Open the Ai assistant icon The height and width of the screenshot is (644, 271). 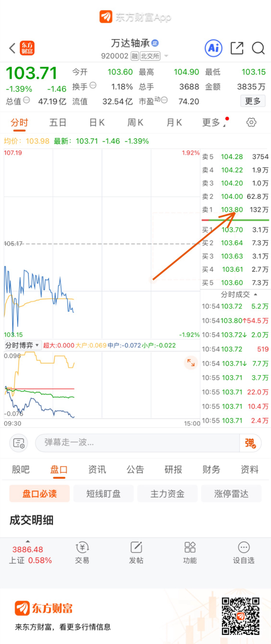point(213,48)
